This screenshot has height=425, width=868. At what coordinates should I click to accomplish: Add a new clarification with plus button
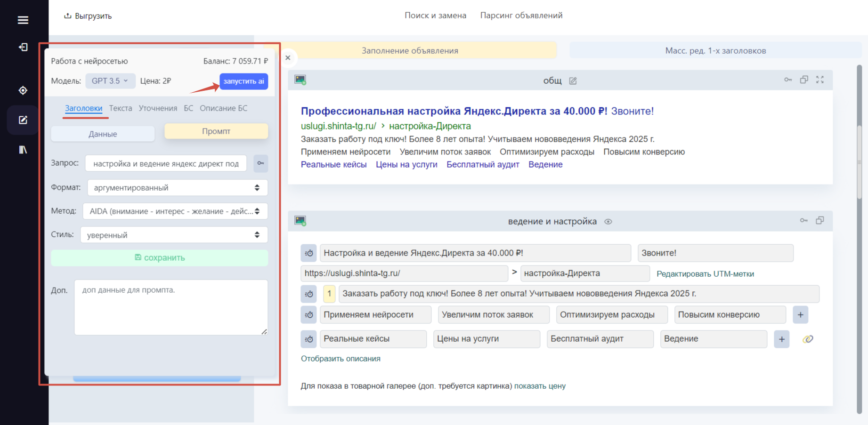801,315
